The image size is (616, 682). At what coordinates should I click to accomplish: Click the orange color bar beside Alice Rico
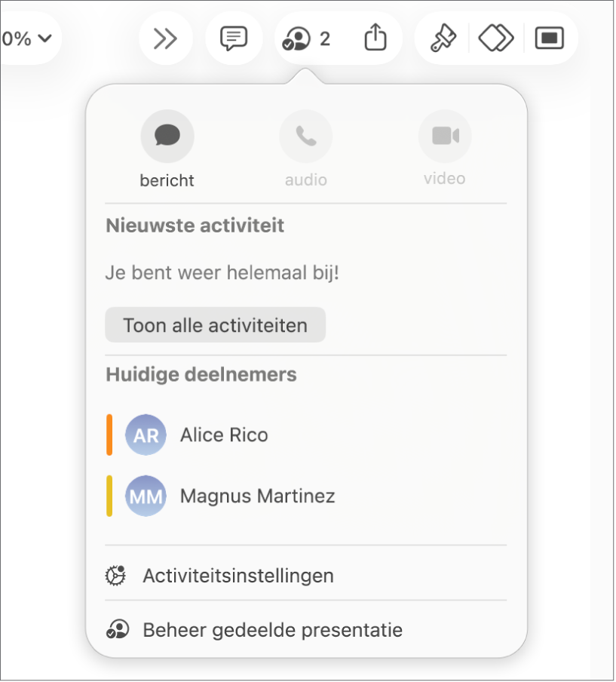(109, 435)
